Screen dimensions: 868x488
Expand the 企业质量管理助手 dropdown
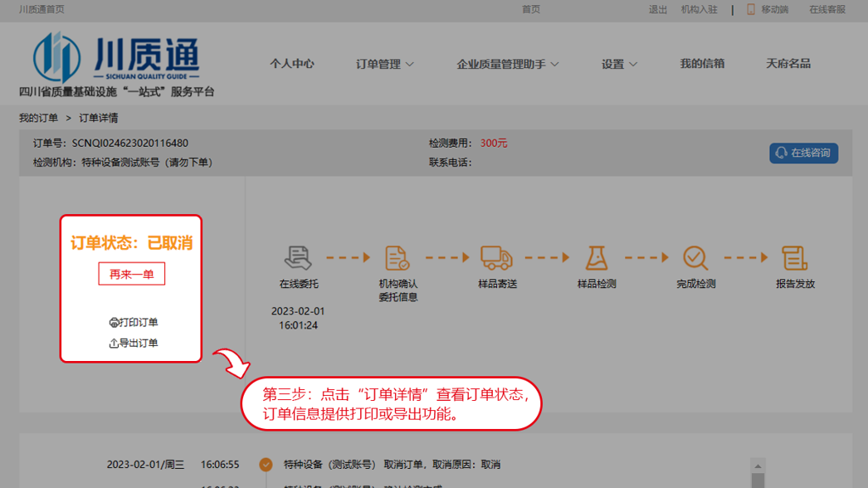point(508,64)
